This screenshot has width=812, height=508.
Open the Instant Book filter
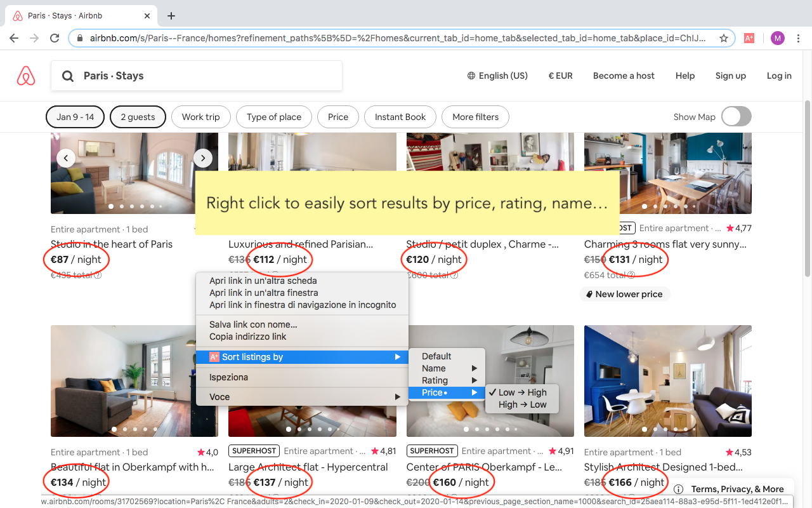[400, 117]
